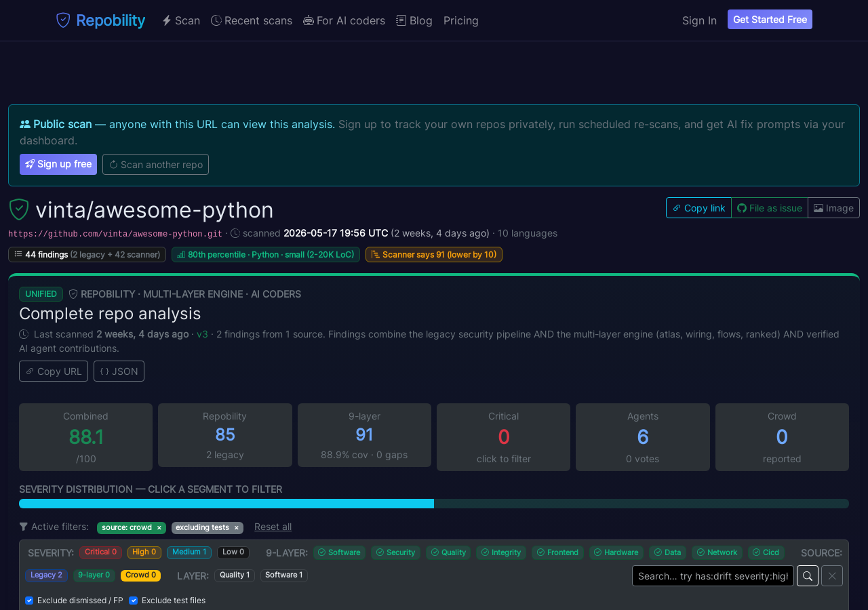Viewport: 868px width, 610px height.
Task: Click the v3 version link
Action: pyautogui.click(x=202, y=334)
